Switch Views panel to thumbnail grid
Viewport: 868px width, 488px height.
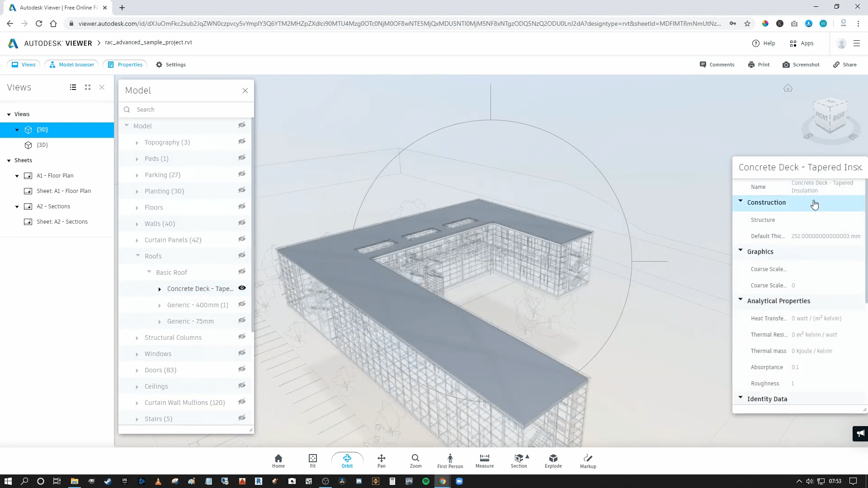(x=88, y=87)
